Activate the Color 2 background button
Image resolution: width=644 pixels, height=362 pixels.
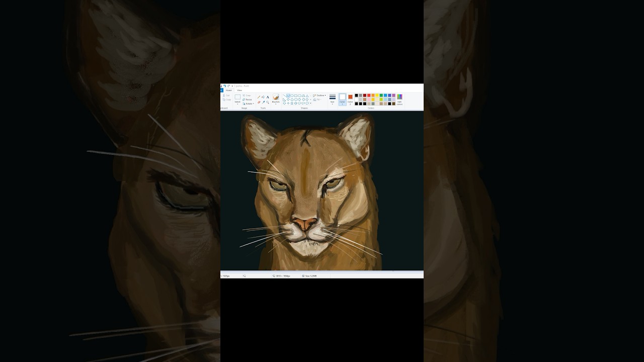[x=350, y=100]
